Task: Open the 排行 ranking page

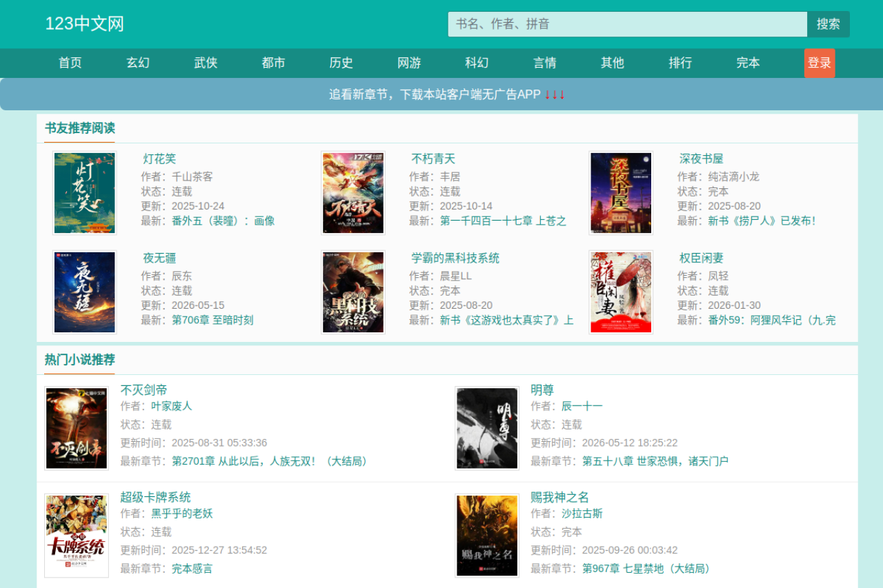Action: coord(680,63)
